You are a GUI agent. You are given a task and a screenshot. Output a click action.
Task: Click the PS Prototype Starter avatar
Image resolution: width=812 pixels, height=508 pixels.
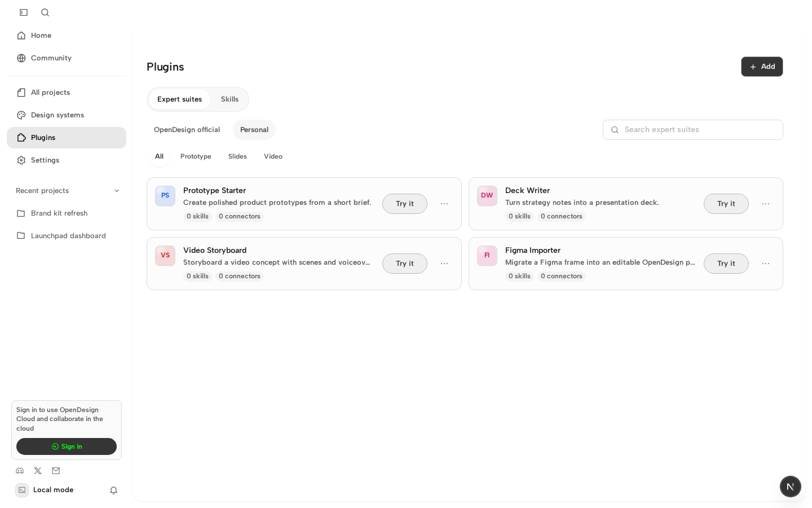pos(165,196)
